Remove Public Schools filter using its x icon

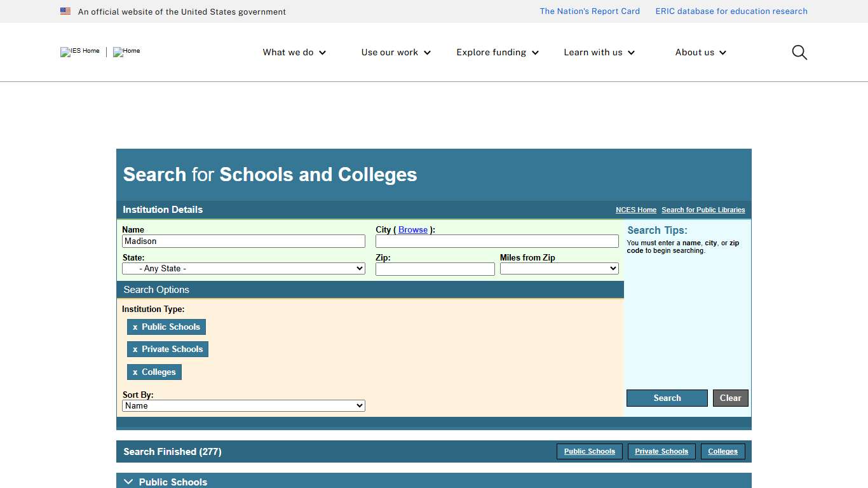pos(135,327)
